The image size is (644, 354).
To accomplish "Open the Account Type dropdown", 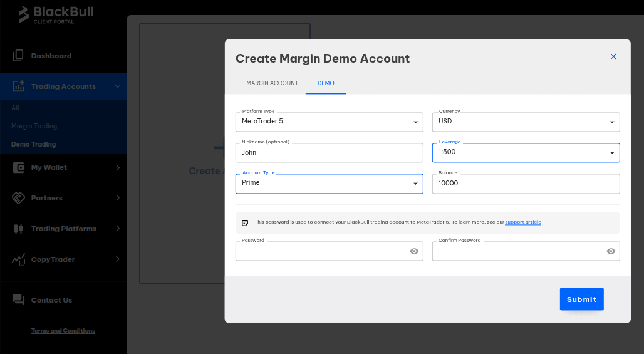I will [330, 184].
